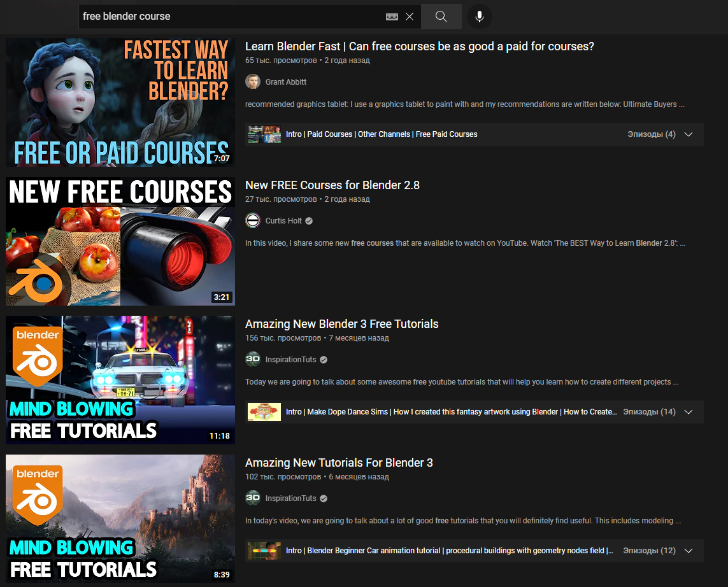Start voice search with microphone icon

[x=480, y=17]
